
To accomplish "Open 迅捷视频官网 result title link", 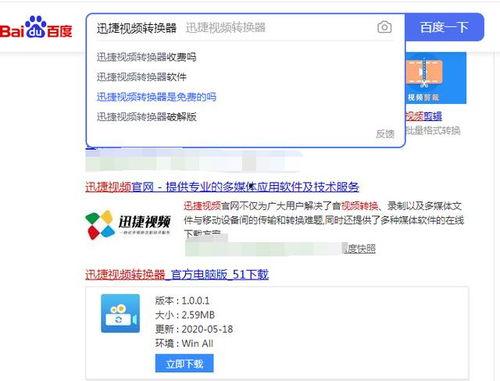I will click(222, 187).
